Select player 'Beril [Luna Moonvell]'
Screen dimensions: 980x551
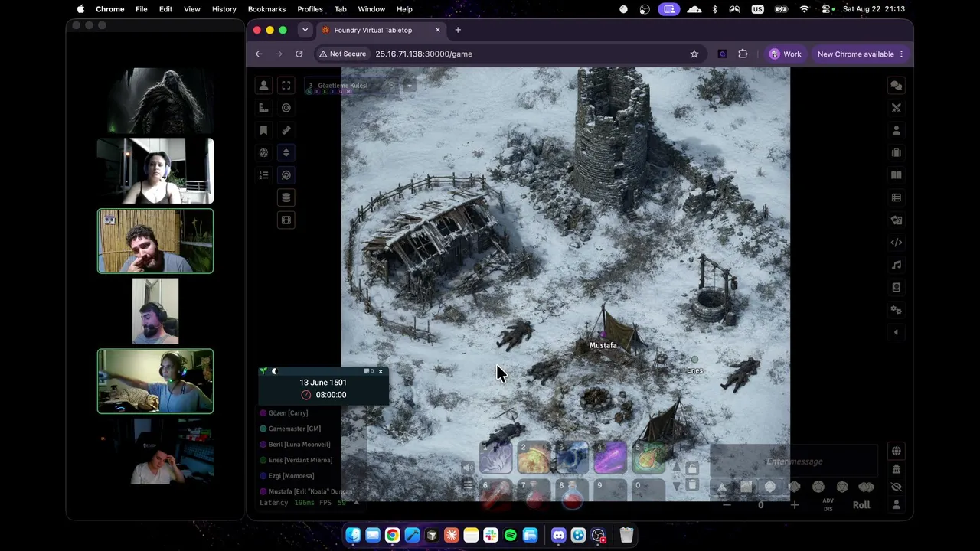pyautogui.click(x=299, y=445)
